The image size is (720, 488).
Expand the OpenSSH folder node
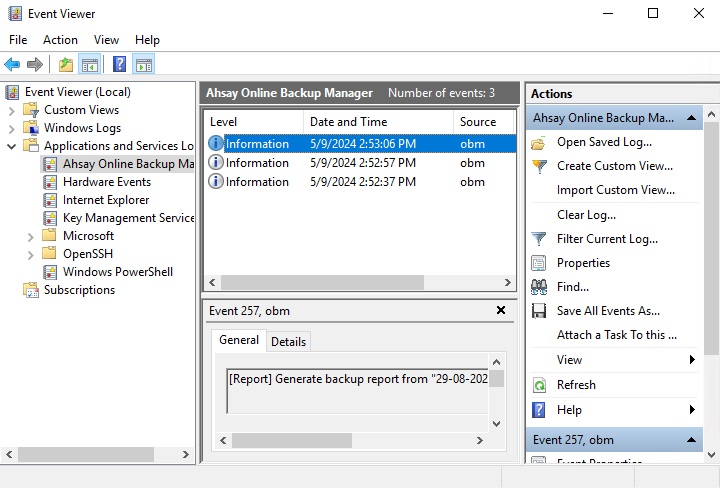[30, 255]
